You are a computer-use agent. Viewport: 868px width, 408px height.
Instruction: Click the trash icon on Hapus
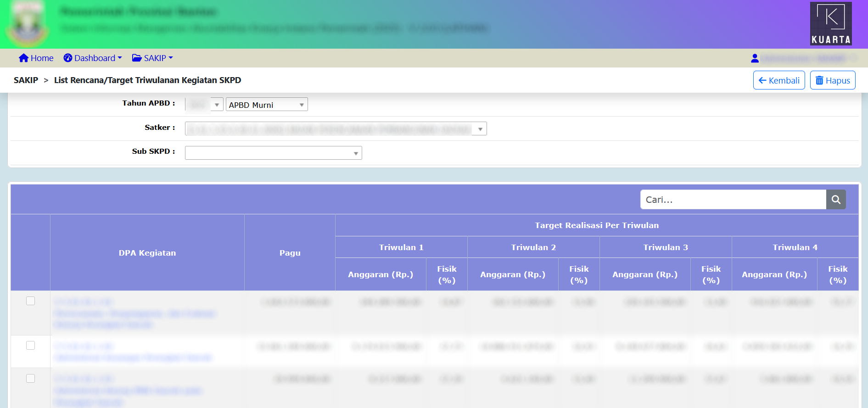click(819, 81)
